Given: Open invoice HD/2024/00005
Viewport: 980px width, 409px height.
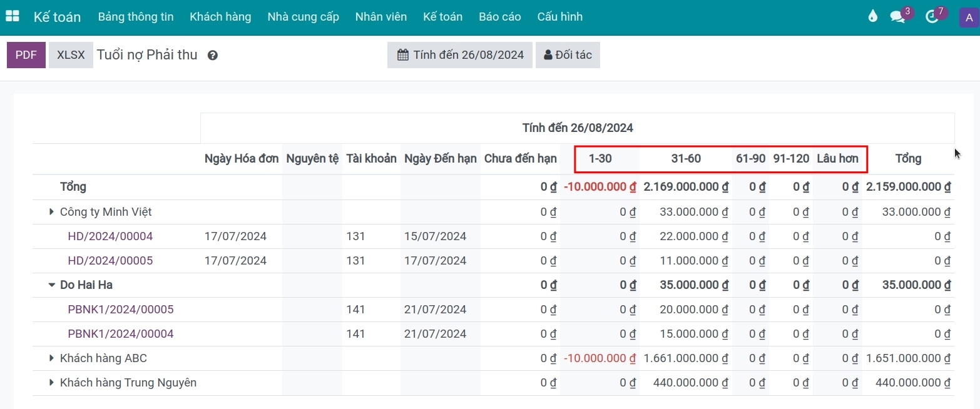Looking at the screenshot, I should pyautogui.click(x=110, y=261).
